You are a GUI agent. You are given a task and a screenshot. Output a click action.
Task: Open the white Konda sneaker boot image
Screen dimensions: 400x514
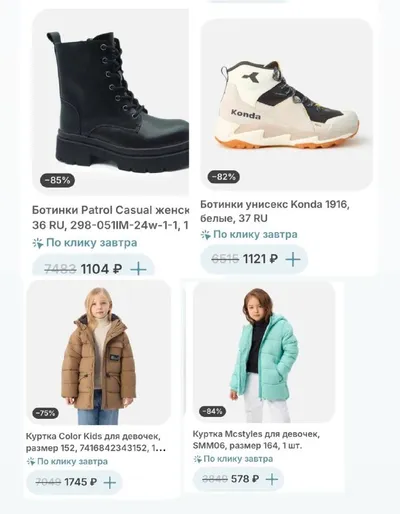[x=287, y=104]
